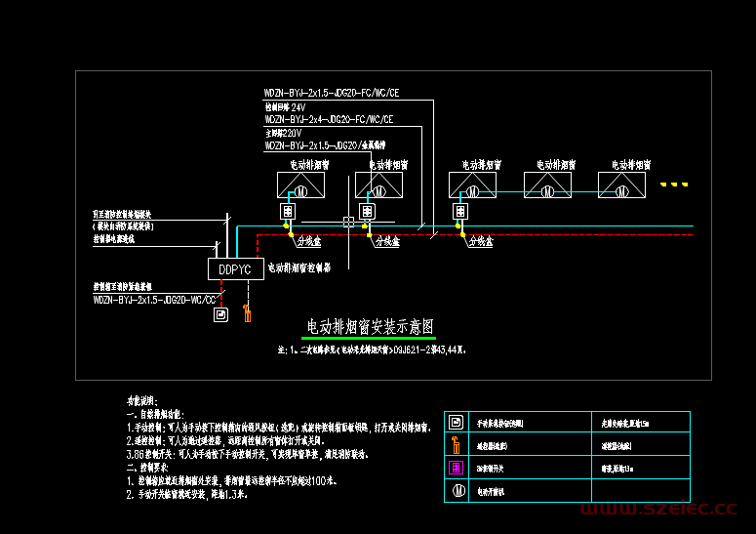Select the motor M icon in legend table
This screenshot has width=756, height=534.
[458, 491]
